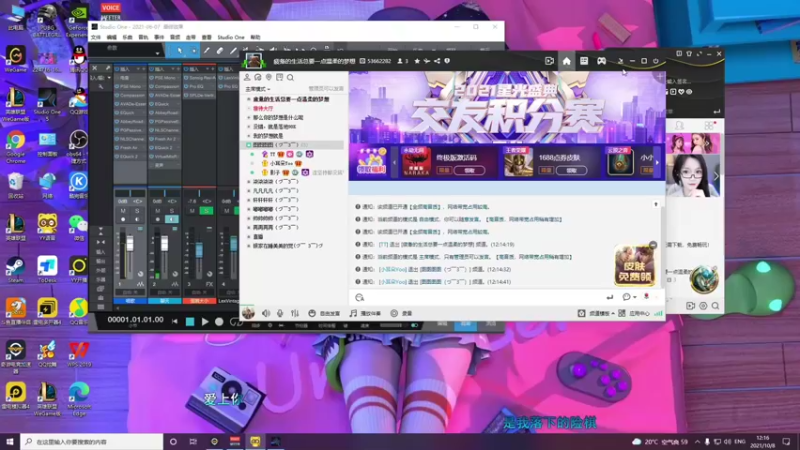Click the app center grid icon
This screenshot has height=450, width=800.
click(x=622, y=313)
